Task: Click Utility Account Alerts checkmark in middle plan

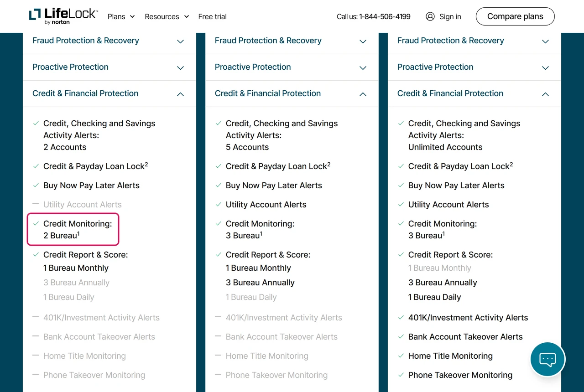Action: pyautogui.click(x=219, y=204)
